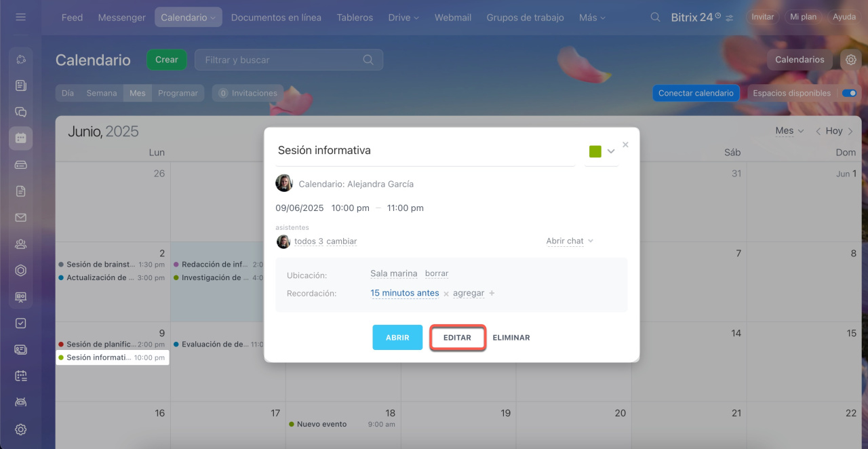Image resolution: width=868 pixels, height=449 pixels.
Task: Select the highlighted calendar sidebar icon
Action: tap(20, 138)
